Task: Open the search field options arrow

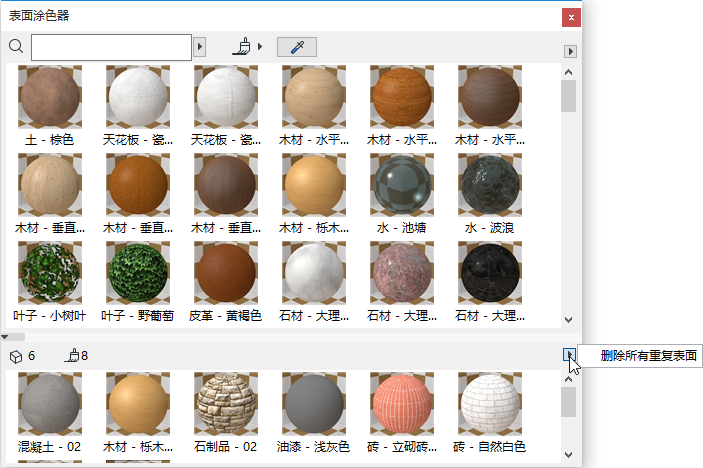Action: [x=199, y=47]
